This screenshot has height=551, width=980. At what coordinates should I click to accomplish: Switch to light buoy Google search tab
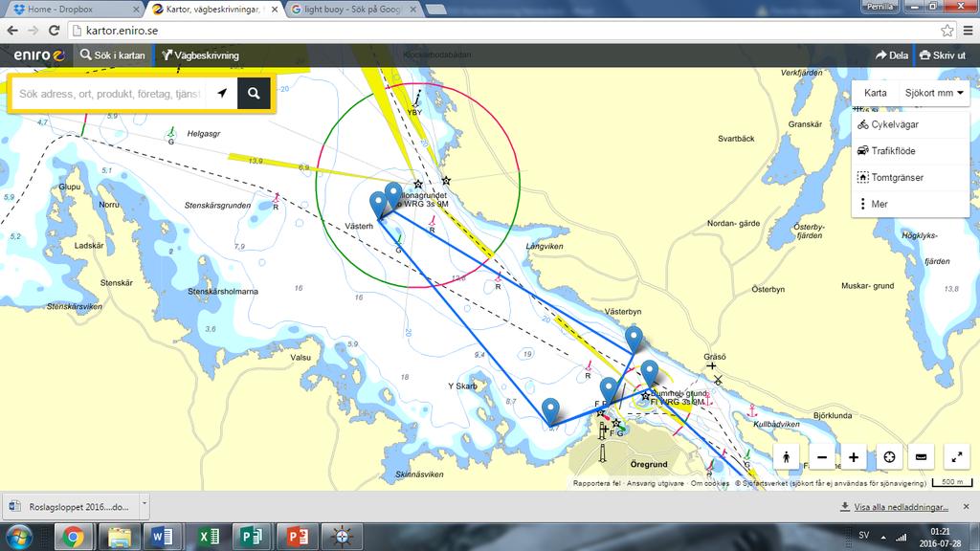[x=351, y=10]
